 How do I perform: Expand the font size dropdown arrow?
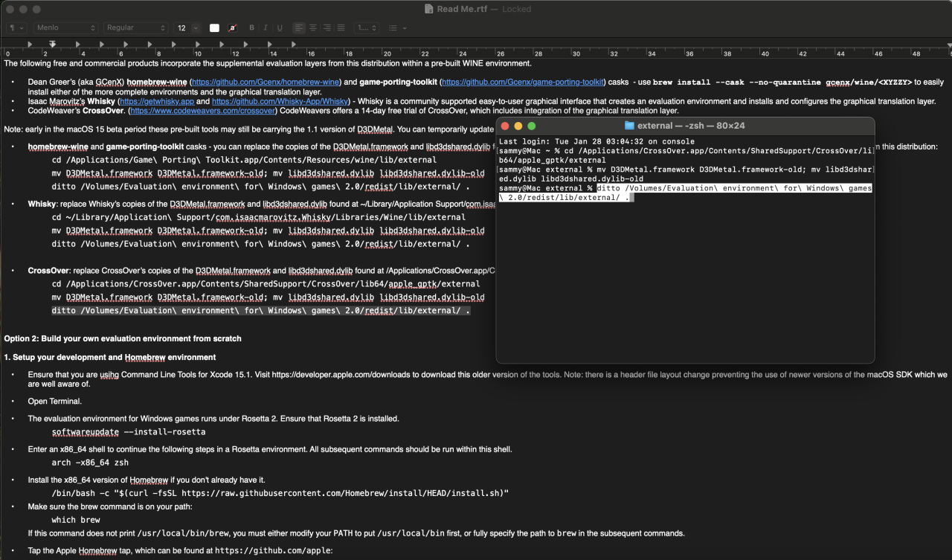196,28
